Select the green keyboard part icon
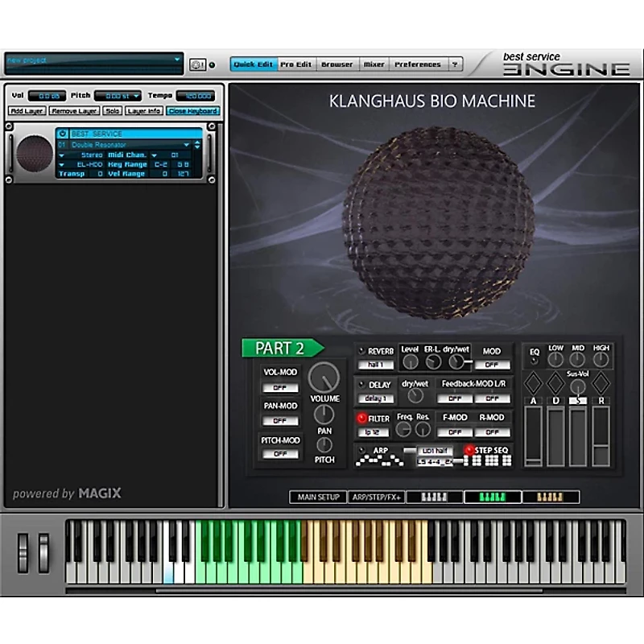Image resolution: width=644 pixels, height=644 pixels. coord(493,497)
